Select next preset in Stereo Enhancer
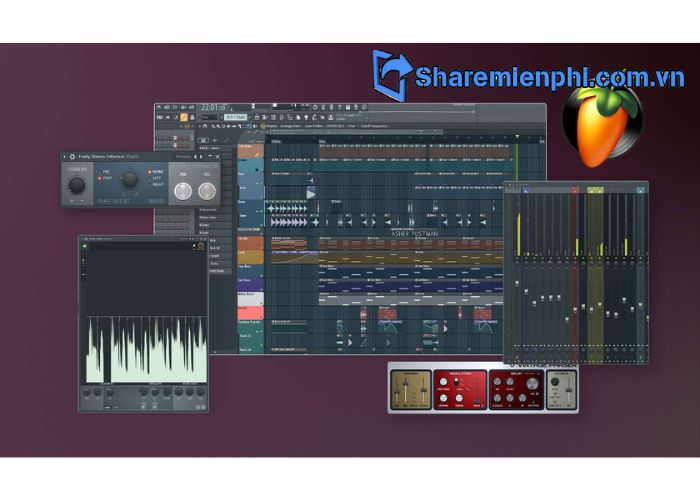Screen dimensions: 700x500 point(201,157)
